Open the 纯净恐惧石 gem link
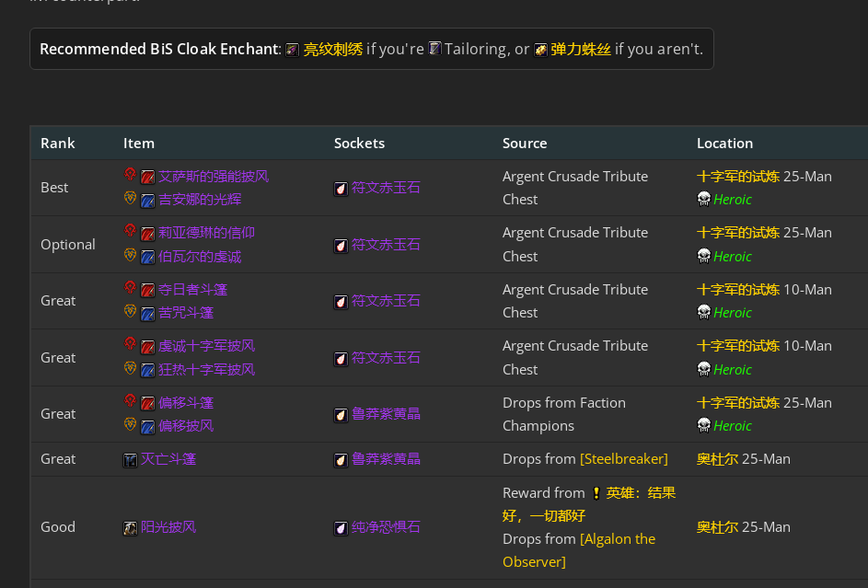This screenshot has height=588, width=868. (x=386, y=527)
